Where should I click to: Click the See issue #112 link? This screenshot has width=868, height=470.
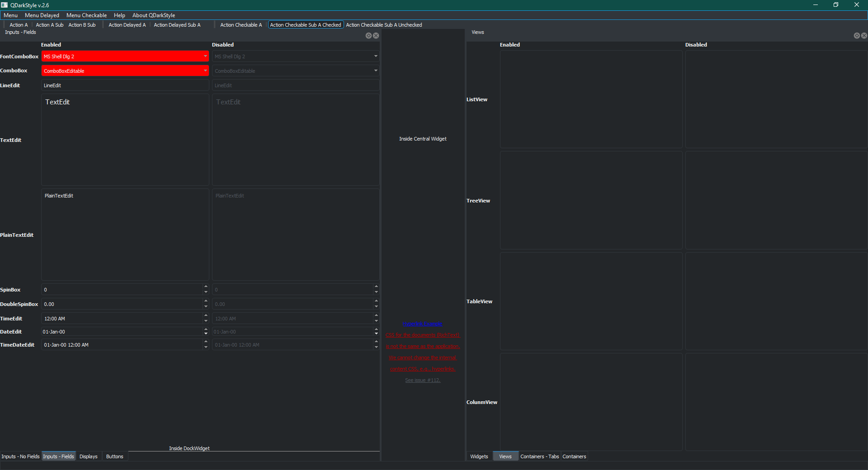click(x=422, y=380)
